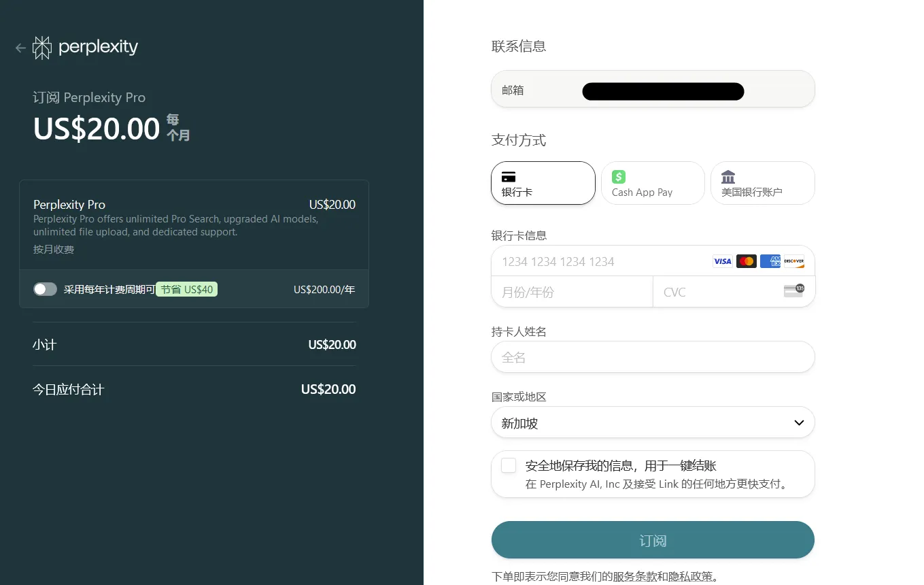Select the 美国银行账户 payment tab
Viewport: 924px width, 585px height.
(762, 183)
